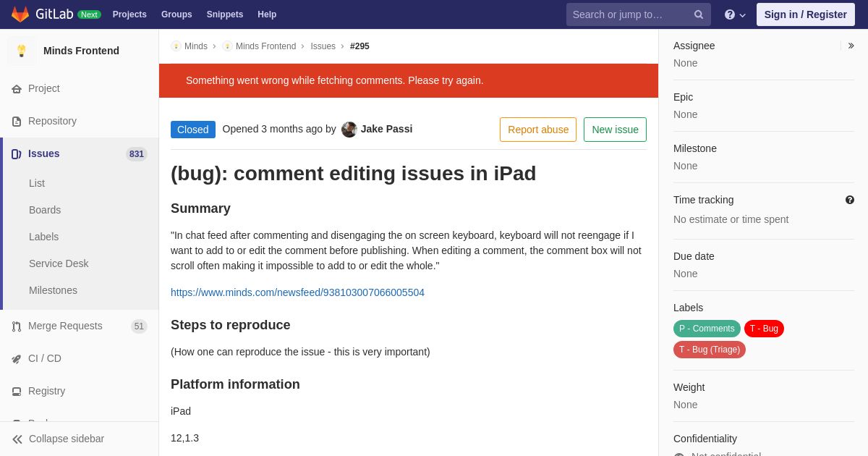Click the Project house icon
The height and width of the screenshot is (456, 868).
coord(17,89)
